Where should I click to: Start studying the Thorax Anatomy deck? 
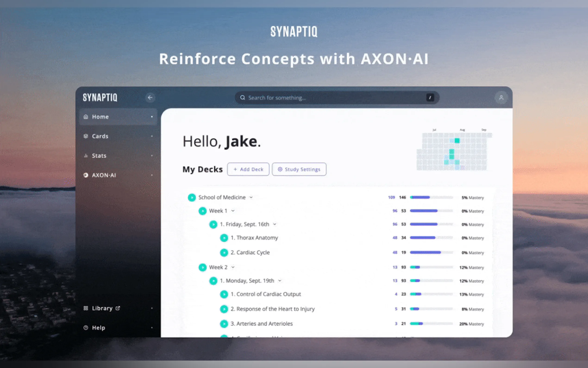(x=224, y=238)
